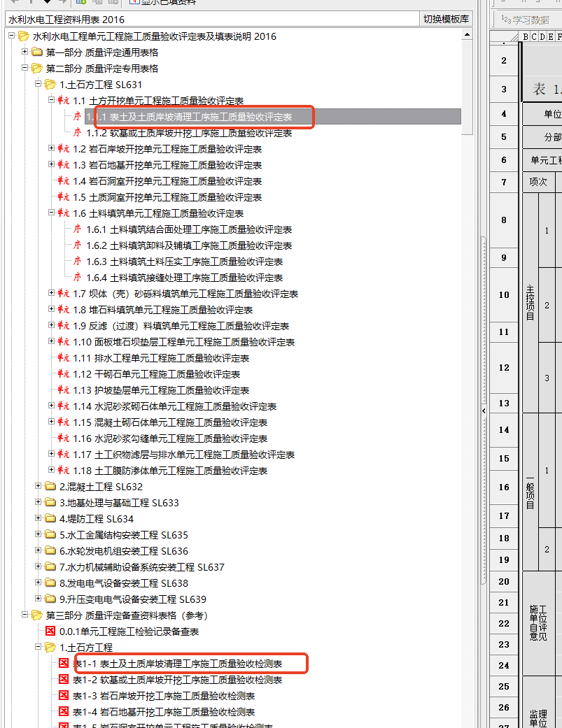Select 表1-2 软基或土质岸坡开挖 检测表 row
This screenshot has height=728, width=562.
178,680
